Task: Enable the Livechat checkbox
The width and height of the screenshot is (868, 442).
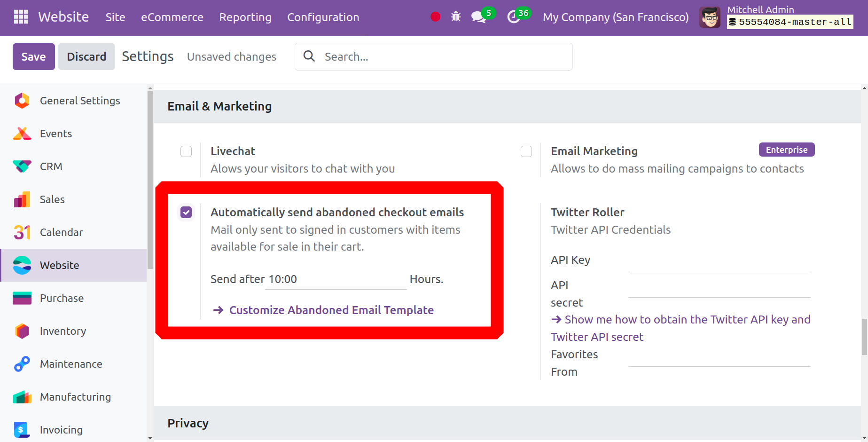Action: [x=186, y=151]
